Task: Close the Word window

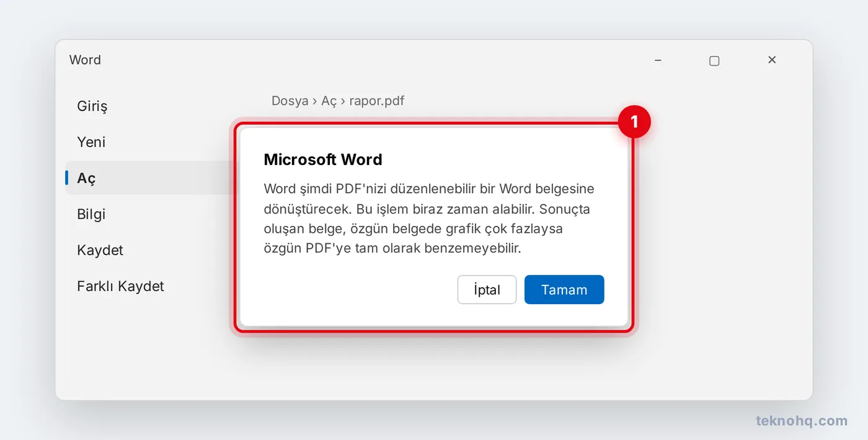Action: tap(772, 60)
